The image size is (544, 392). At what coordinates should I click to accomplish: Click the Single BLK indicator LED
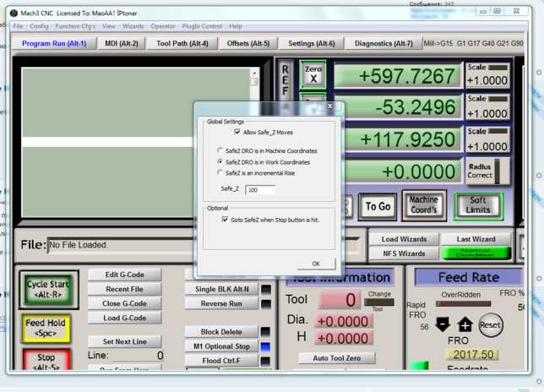point(266,289)
